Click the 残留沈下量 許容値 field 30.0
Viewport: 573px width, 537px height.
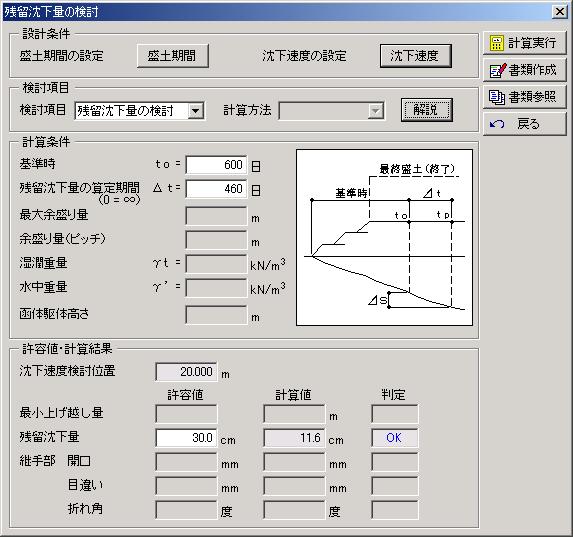tap(186, 438)
